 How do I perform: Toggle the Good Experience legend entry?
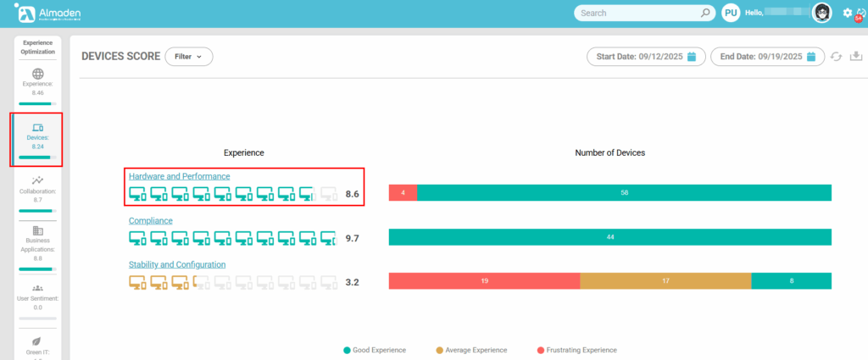(x=375, y=350)
